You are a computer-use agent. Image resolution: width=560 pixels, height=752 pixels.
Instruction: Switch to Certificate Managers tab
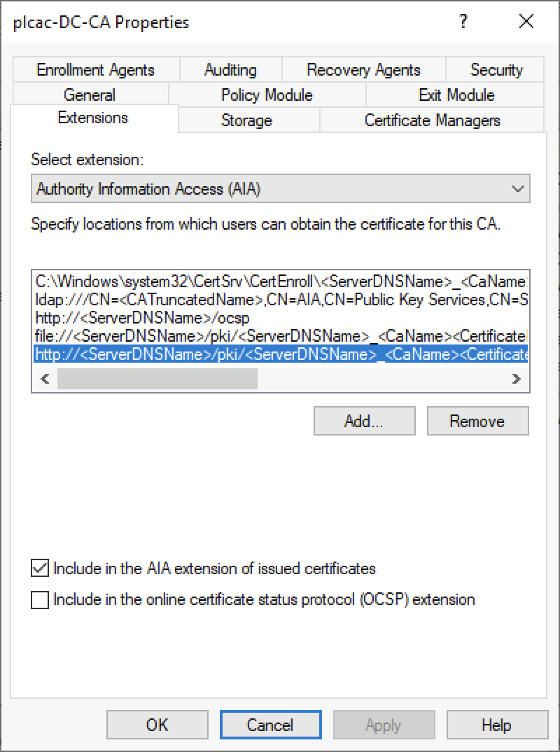(432, 120)
